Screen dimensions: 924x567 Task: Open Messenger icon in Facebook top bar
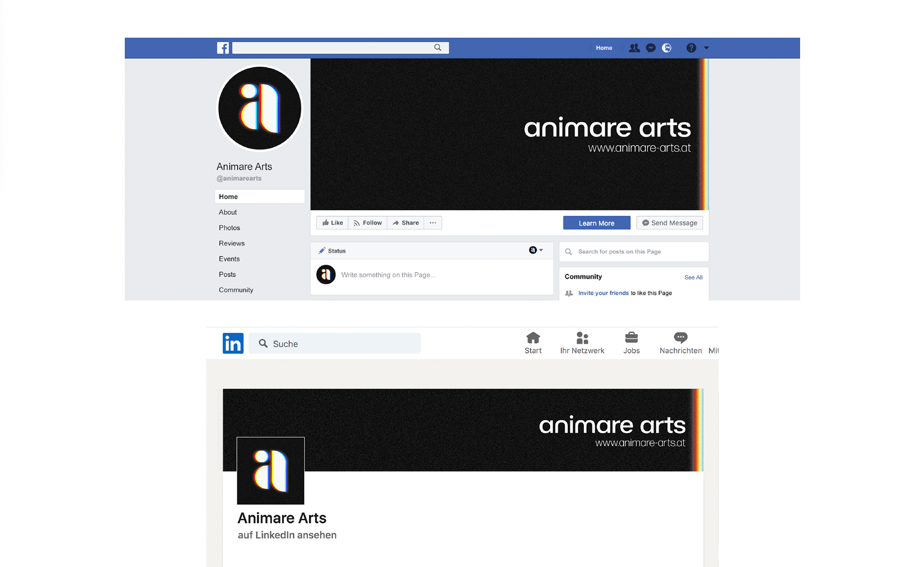pyautogui.click(x=651, y=48)
